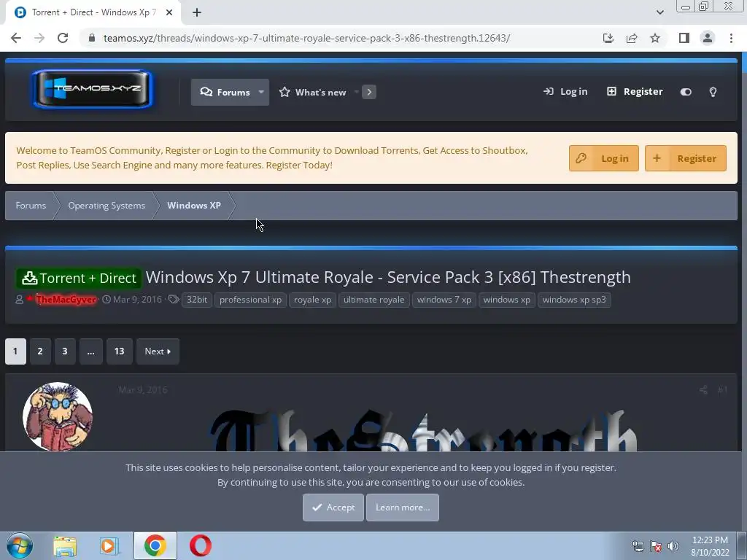
Task: Open the browser side panel icon
Action: point(684,38)
